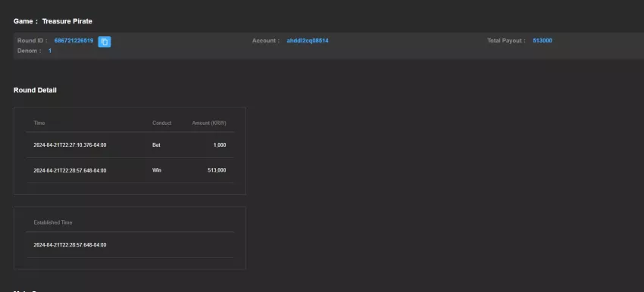Select the 513,000 win amount
This screenshot has height=292, width=644.
click(x=217, y=170)
